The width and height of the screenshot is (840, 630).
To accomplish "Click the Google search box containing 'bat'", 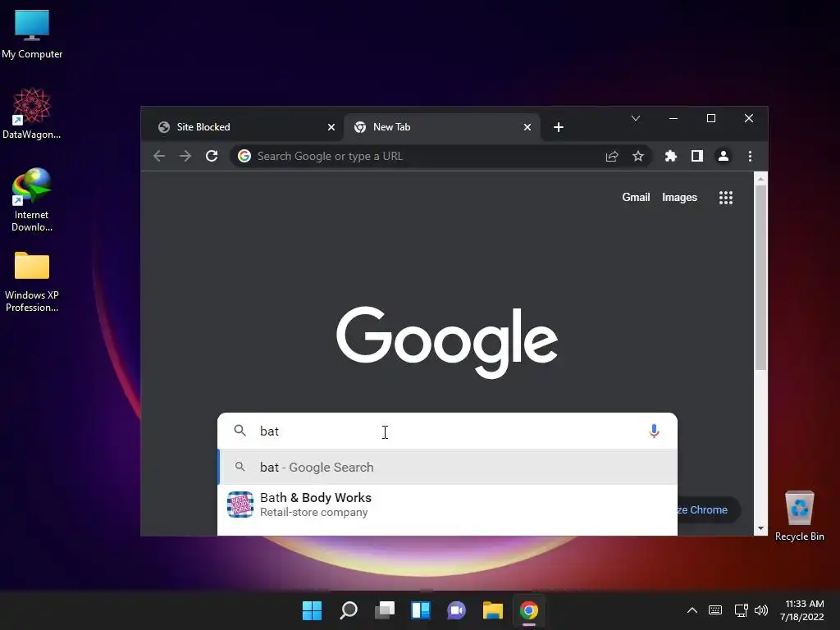I will [447, 431].
